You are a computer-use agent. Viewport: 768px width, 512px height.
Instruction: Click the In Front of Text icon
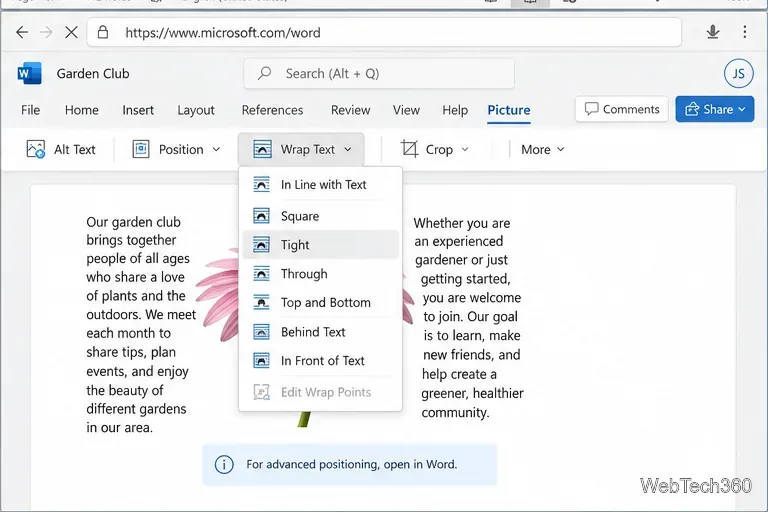[262, 361]
